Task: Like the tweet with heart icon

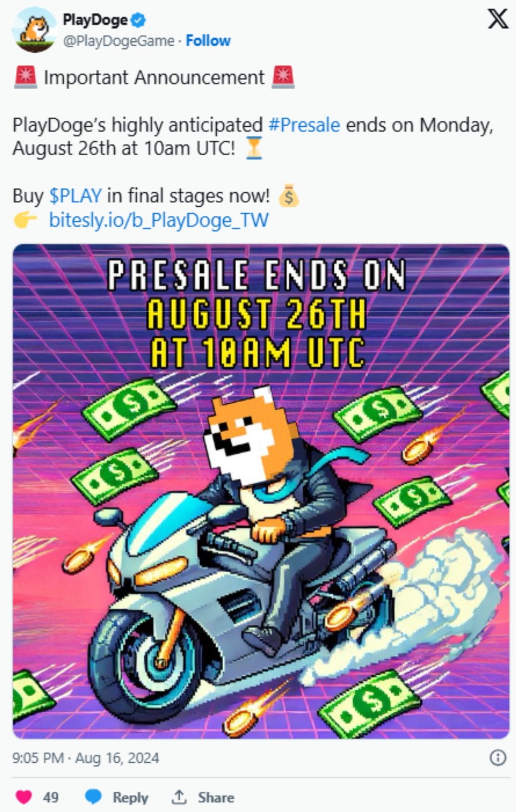Action: click(x=23, y=797)
